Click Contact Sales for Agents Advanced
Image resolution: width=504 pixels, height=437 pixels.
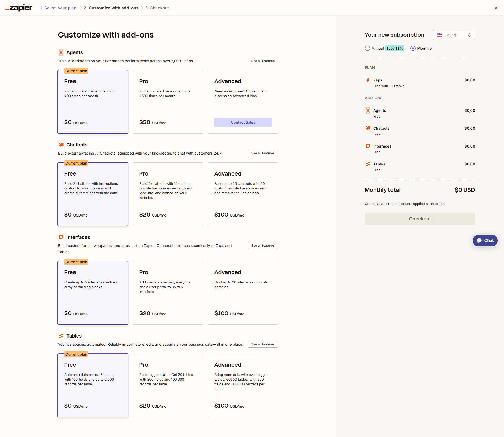pyautogui.click(x=243, y=122)
